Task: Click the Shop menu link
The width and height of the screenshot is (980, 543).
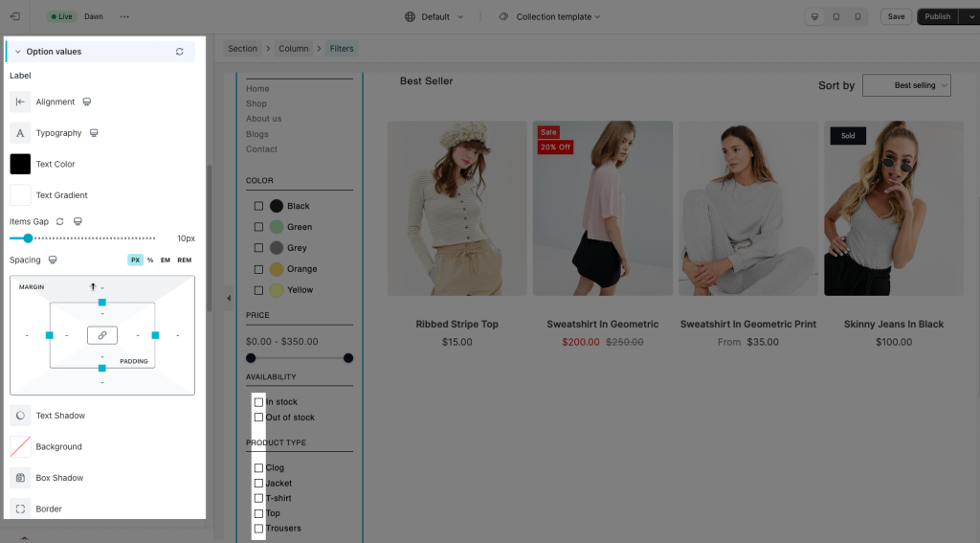Action: tap(256, 103)
